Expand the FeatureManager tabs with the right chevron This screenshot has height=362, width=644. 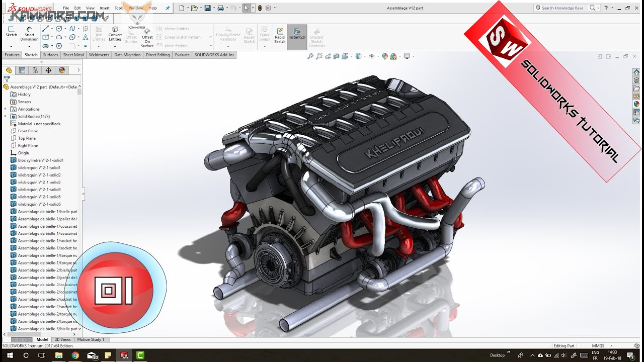point(78,70)
